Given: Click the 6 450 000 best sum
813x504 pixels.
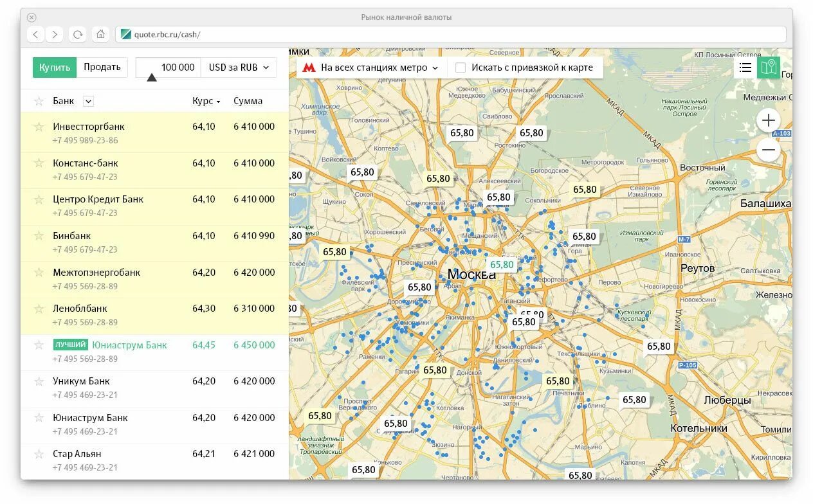Looking at the screenshot, I should coord(254,345).
